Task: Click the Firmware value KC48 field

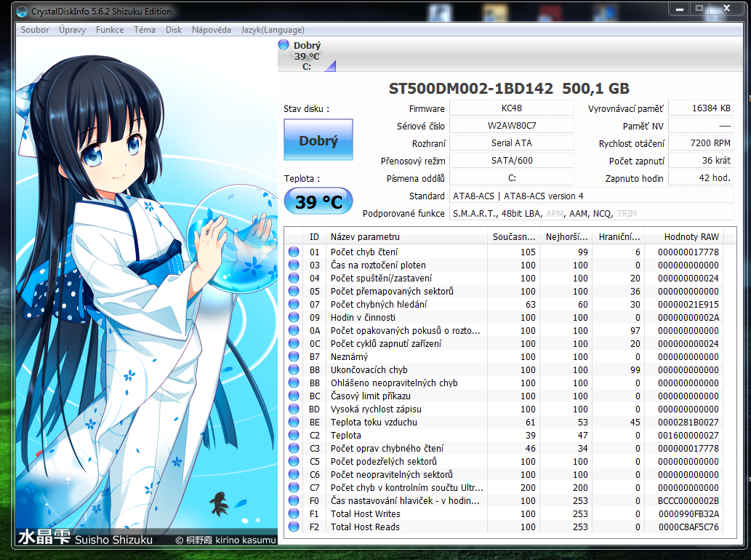Action: [x=512, y=108]
